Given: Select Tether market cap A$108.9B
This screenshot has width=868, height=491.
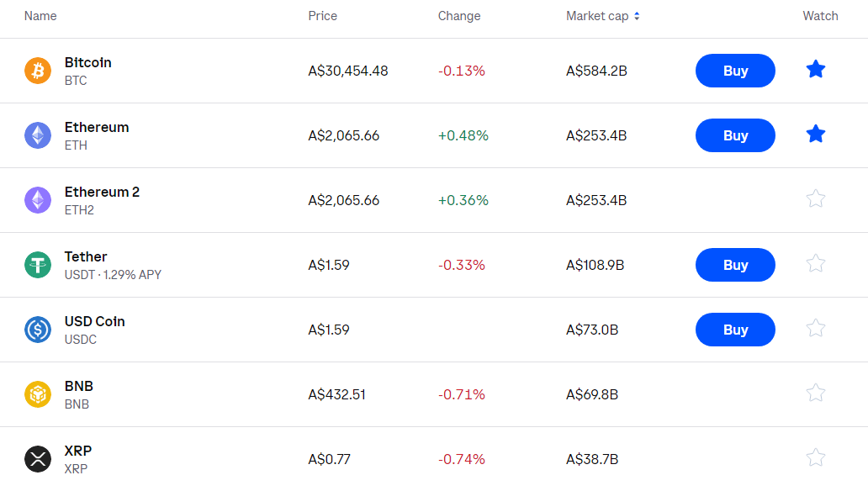Looking at the screenshot, I should pyautogui.click(x=595, y=265).
